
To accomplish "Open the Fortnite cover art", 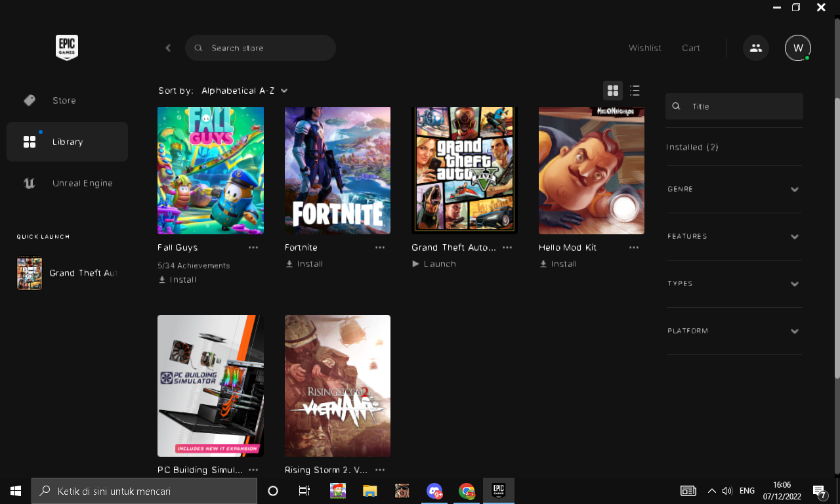I will [x=337, y=171].
